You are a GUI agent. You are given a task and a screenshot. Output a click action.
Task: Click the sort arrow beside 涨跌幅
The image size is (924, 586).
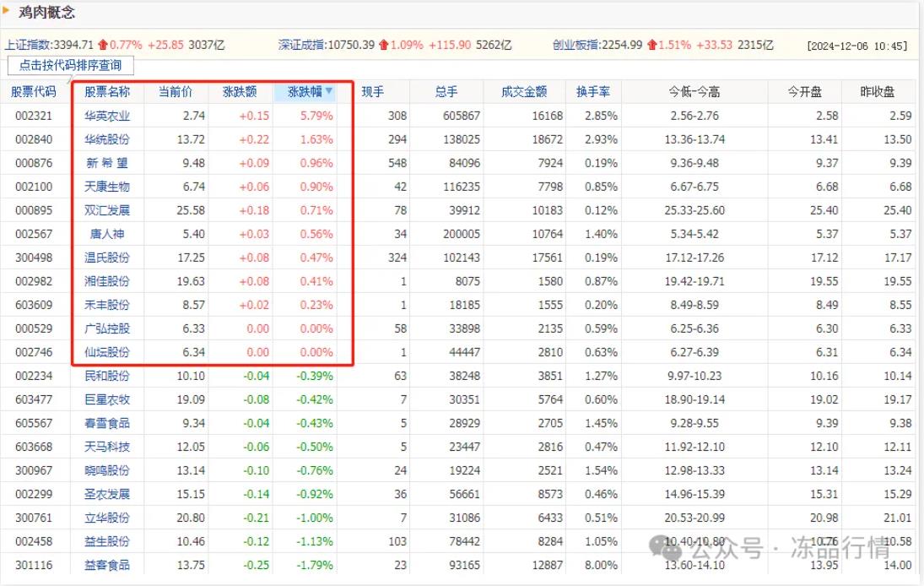pos(329,91)
